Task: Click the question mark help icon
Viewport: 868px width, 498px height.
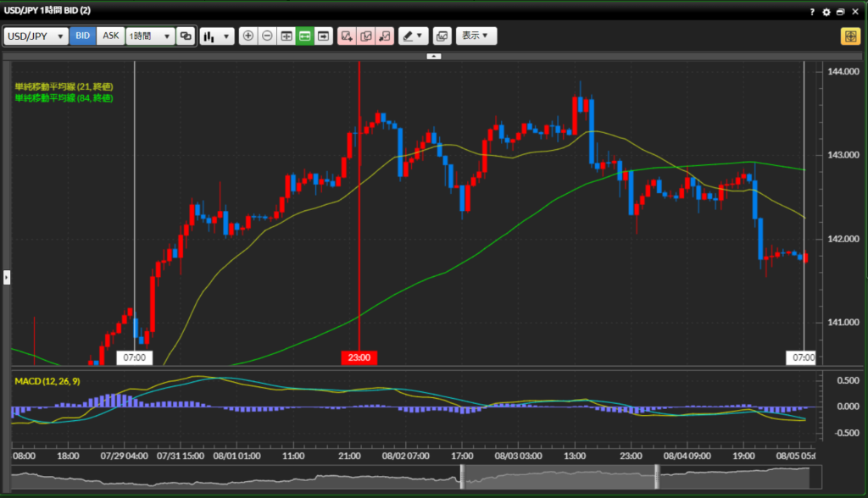Action: (x=812, y=12)
